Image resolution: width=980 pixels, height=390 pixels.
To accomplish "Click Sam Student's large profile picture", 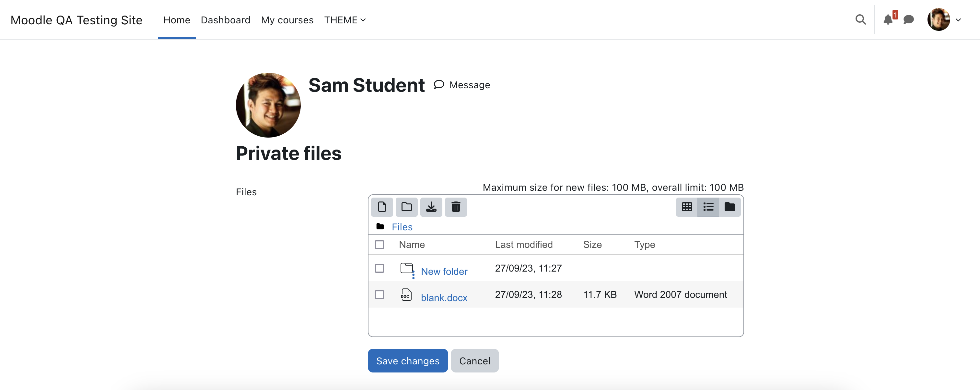I will point(268,105).
